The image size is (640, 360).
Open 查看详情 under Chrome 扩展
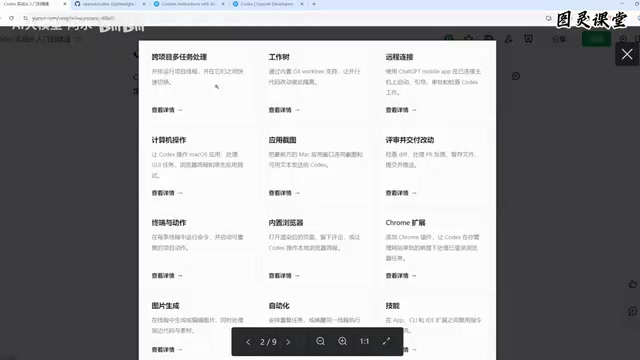point(401,276)
